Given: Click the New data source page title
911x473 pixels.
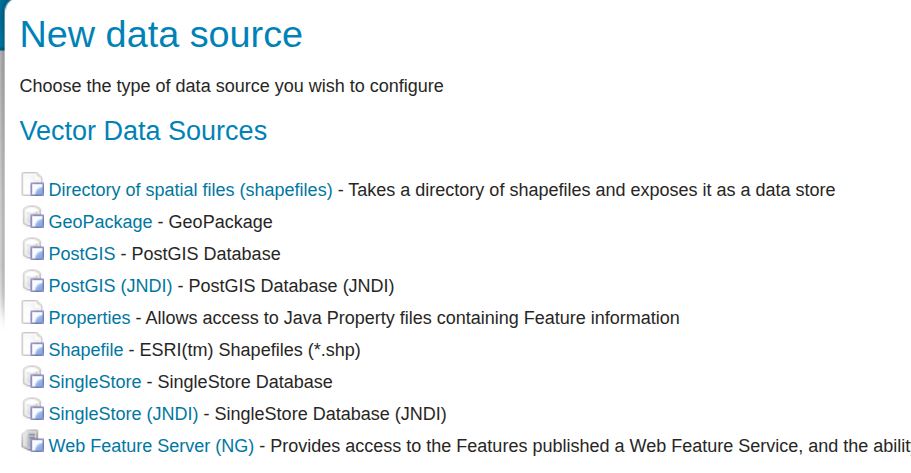Looking at the screenshot, I should pyautogui.click(x=161, y=36).
